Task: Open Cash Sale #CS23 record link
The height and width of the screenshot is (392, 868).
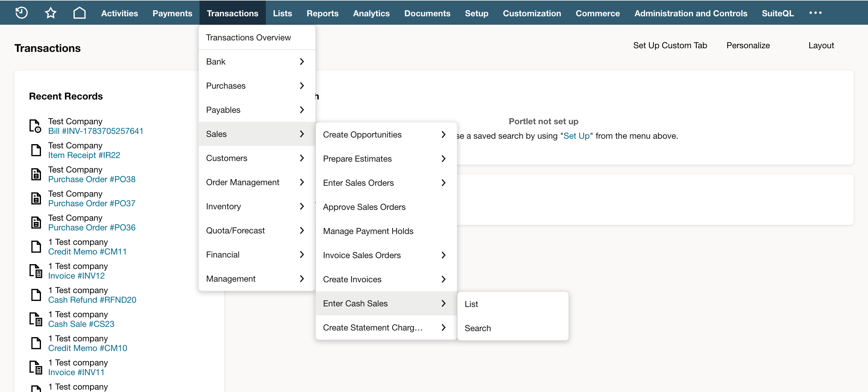Action: point(81,324)
